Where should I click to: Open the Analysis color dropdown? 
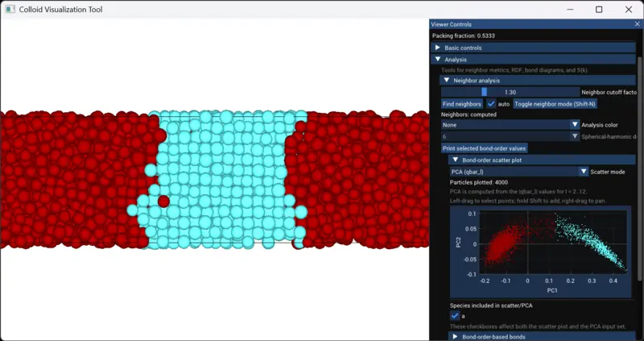pyautogui.click(x=510, y=125)
